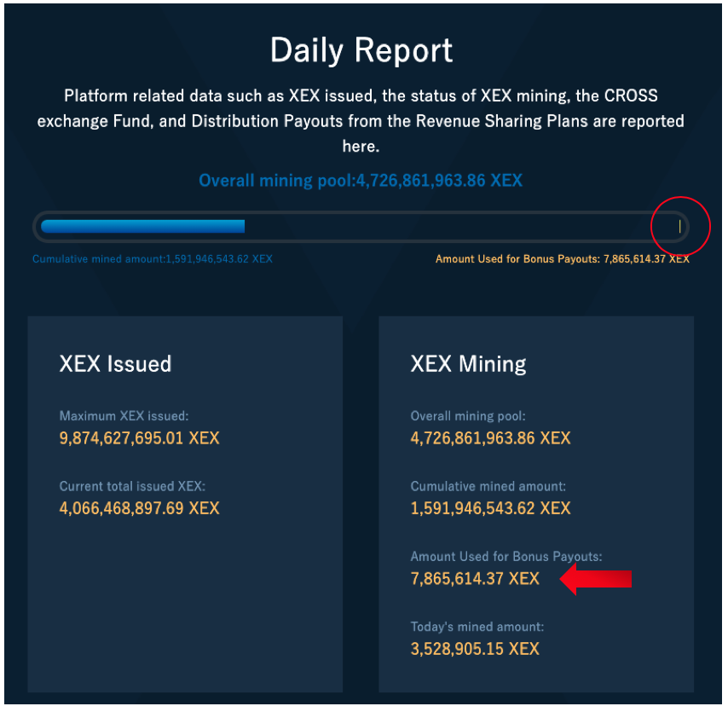728x712 pixels.
Task: Click the blue cumulative mined amount caption under the progress bar
Action: 153,258
